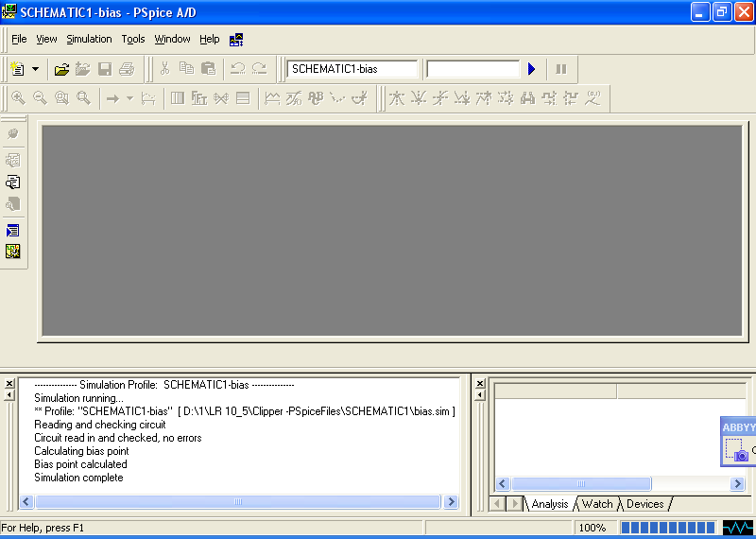The image size is (756, 539).
Task: Click left scroll arrow of output log
Action: pyautogui.click(x=26, y=502)
